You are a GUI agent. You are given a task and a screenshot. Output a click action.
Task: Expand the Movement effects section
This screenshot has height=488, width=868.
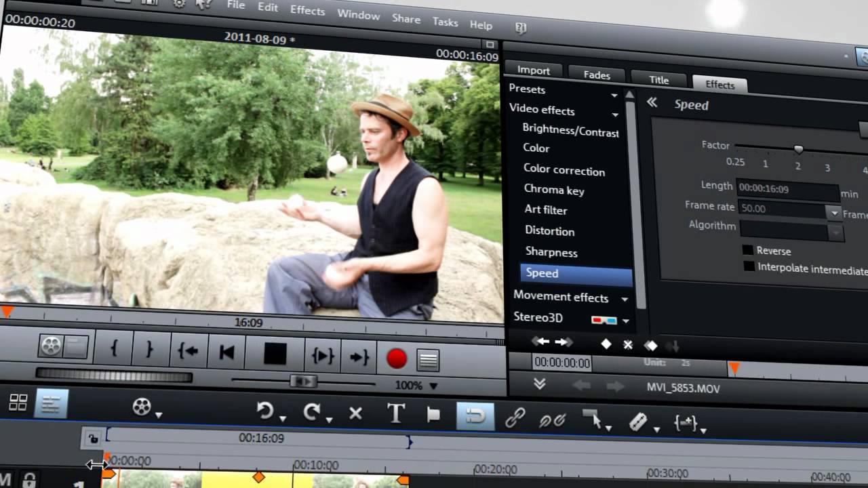point(625,299)
